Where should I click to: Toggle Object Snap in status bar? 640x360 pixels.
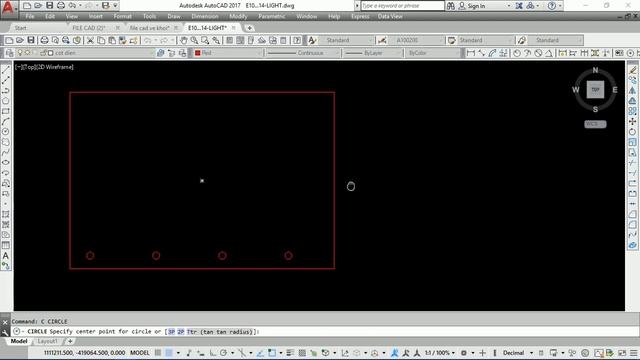coord(272,353)
